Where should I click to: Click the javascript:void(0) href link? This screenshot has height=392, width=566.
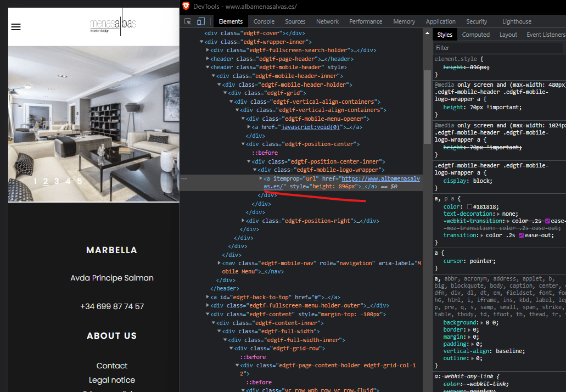(310, 127)
